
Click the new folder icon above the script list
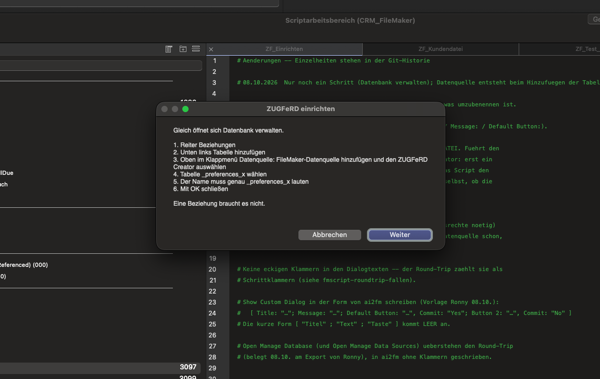click(x=183, y=49)
